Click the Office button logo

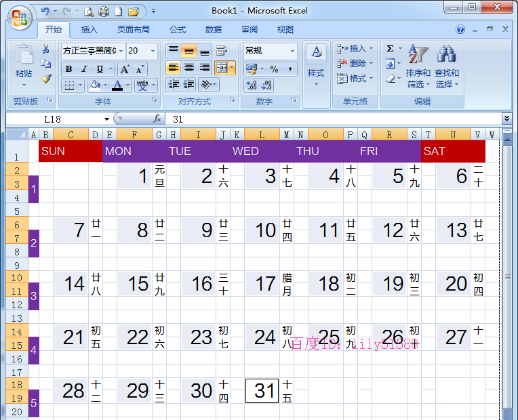pyautogui.click(x=20, y=17)
